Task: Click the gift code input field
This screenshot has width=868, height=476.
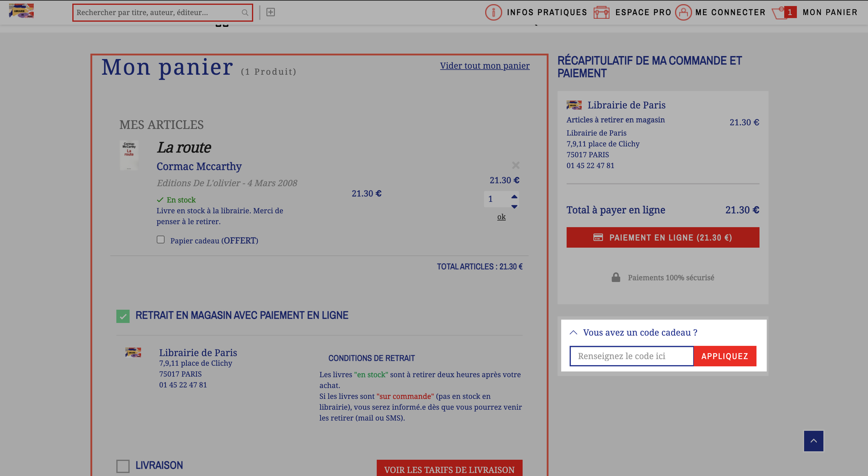Action: click(631, 356)
